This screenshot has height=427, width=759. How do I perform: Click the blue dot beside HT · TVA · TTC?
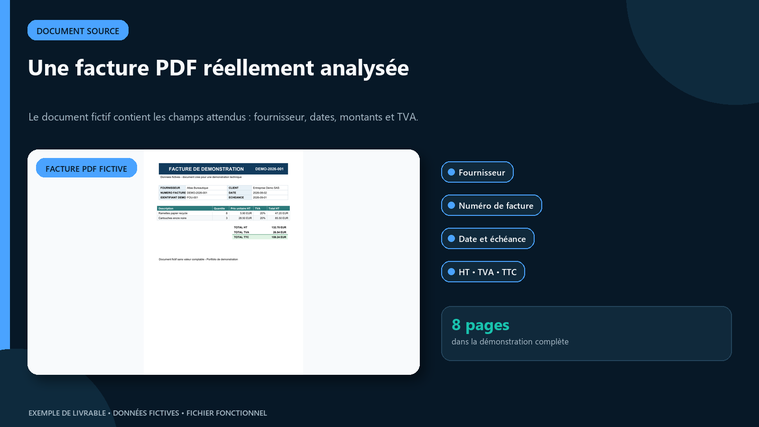click(451, 272)
